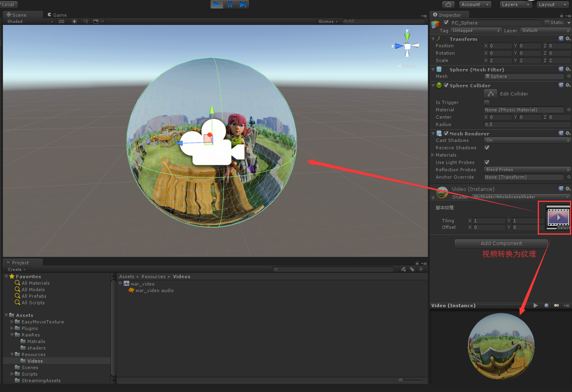This screenshot has width=572, height=392.
Task: Toggle the Static checkbox
Action: pyautogui.click(x=547, y=22)
